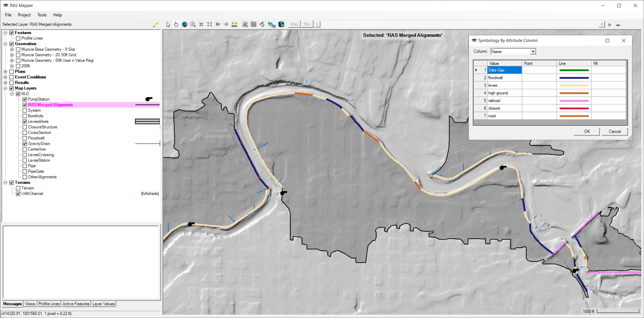Click the pencil edit layer icon
Viewport: 644px width, 318px height.
point(156,25)
